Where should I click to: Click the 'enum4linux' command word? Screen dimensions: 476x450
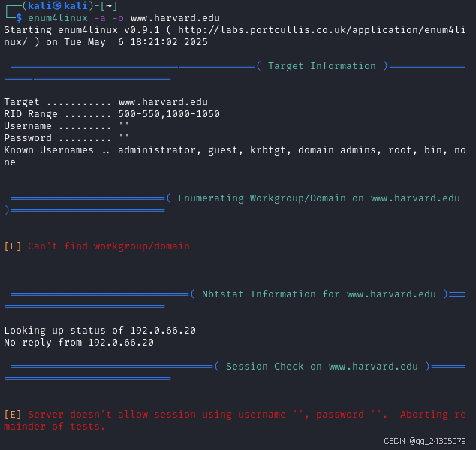pyautogui.click(x=57, y=18)
